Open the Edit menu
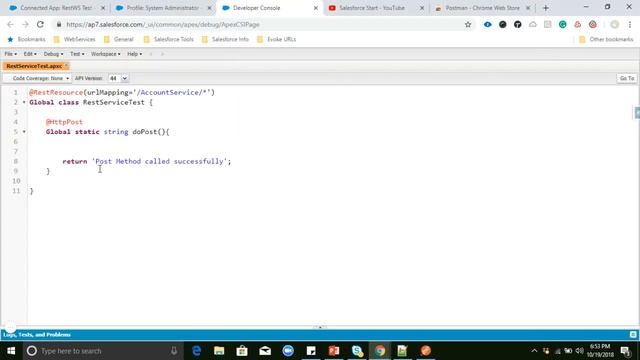 pos(30,54)
